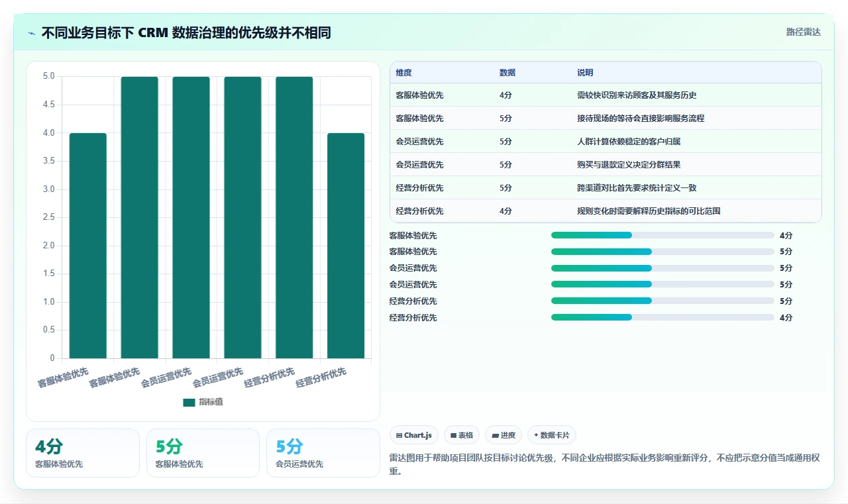Toggle the 指标值 legend item in chart
Screen dimensions: 848x504
tap(203, 402)
